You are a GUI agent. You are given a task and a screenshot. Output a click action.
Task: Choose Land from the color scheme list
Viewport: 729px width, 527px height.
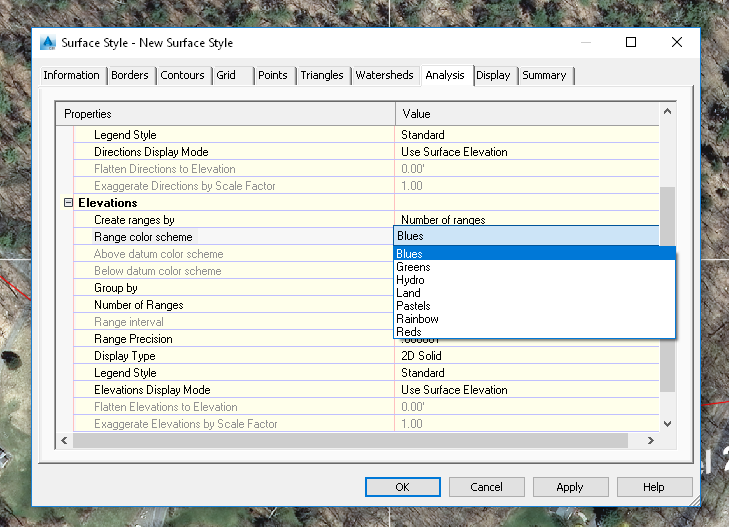[x=534, y=293]
